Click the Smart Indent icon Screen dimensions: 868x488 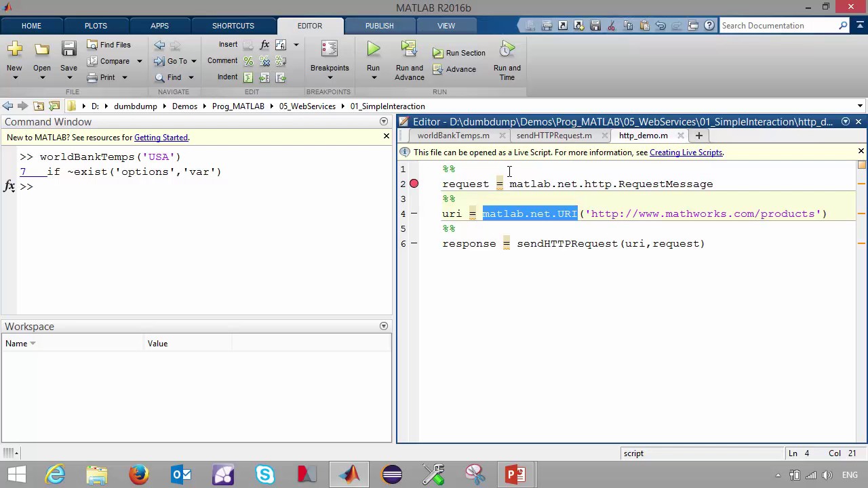(248, 77)
